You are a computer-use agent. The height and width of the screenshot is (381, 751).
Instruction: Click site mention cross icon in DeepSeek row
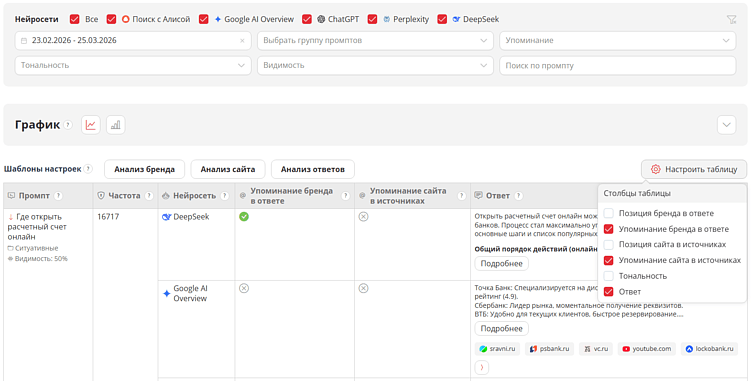pos(364,217)
